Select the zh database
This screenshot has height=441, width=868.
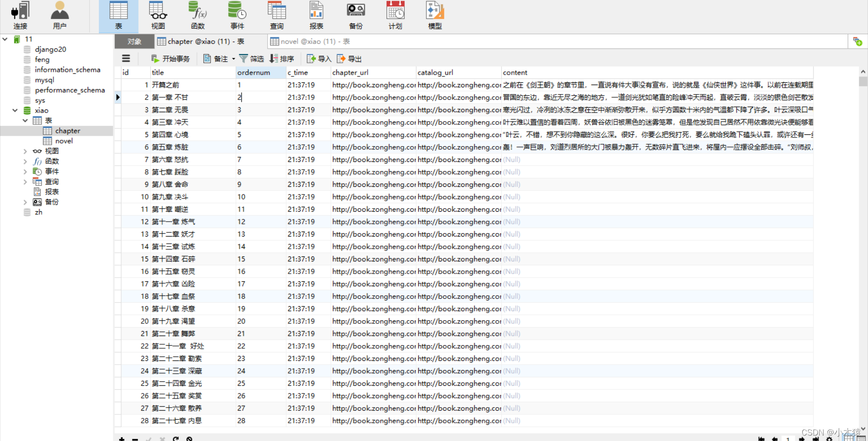pos(38,212)
